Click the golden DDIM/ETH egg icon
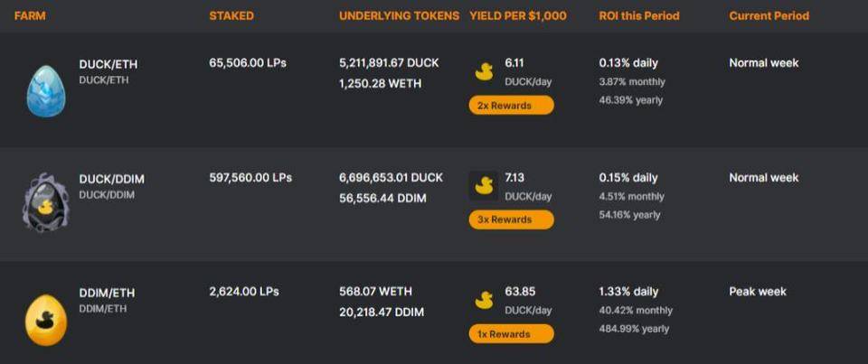The height and width of the screenshot is (364, 868). click(44, 320)
